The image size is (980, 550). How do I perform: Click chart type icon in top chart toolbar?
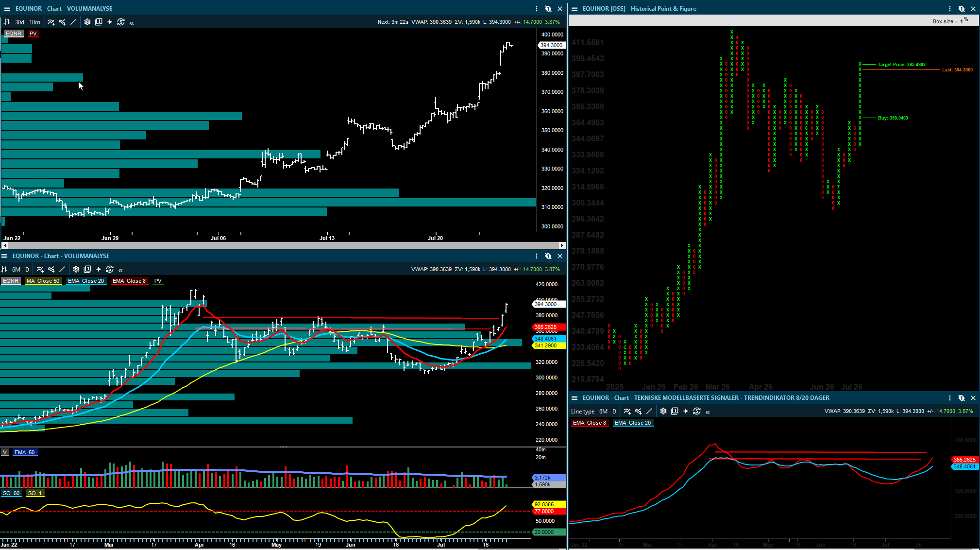tap(7, 22)
